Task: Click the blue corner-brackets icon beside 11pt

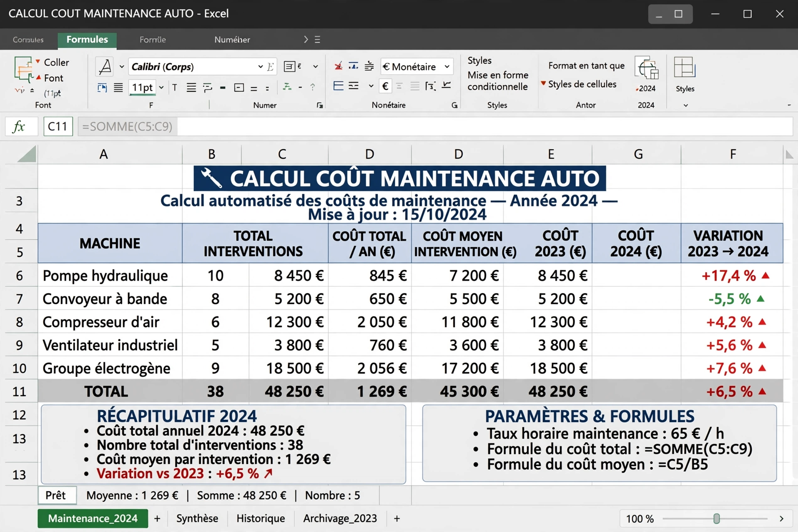Action: point(102,88)
